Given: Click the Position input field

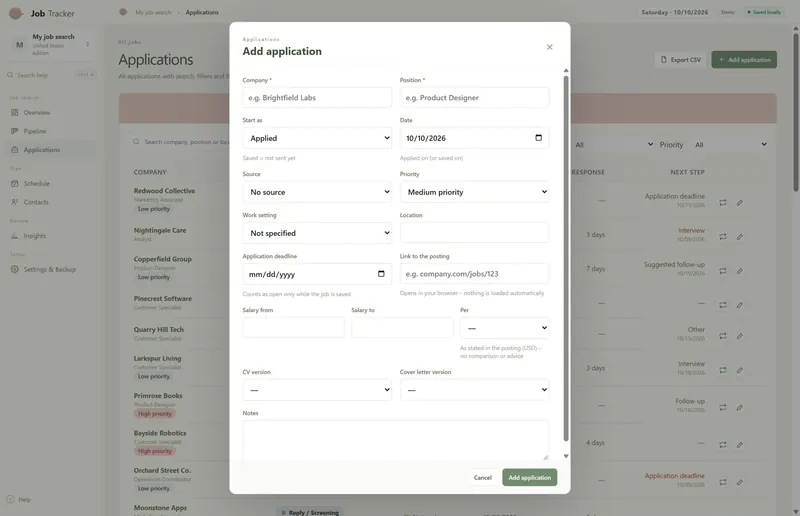Looking at the screenshot, I should 474,97.
